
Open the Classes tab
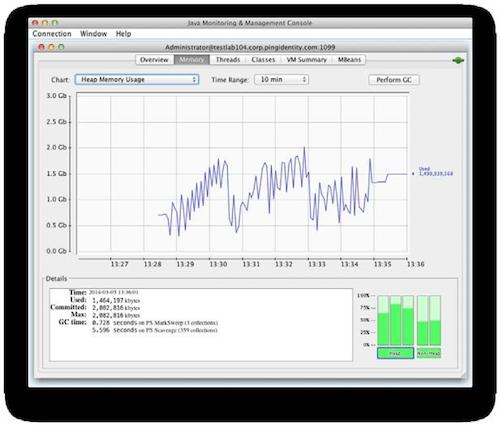263,60
